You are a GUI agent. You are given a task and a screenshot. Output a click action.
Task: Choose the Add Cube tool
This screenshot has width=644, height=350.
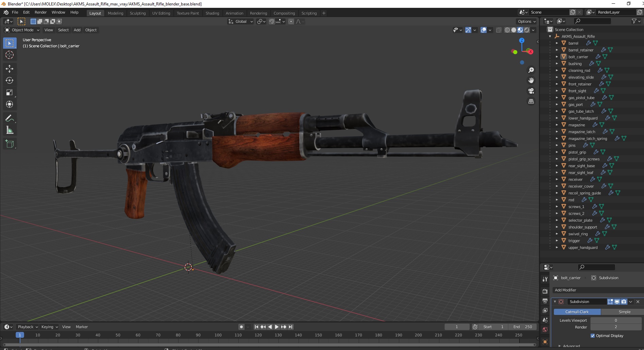pos(10,144)
